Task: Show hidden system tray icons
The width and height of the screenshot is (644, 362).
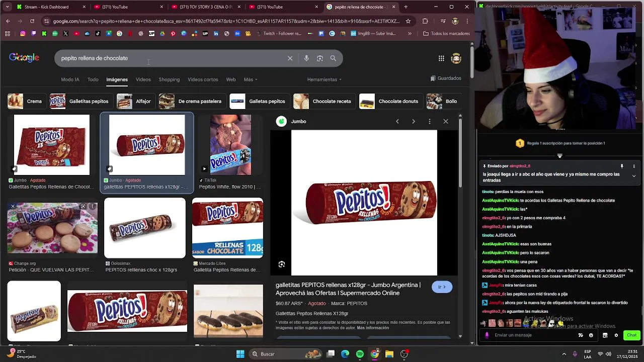Action: click(564, 354)
